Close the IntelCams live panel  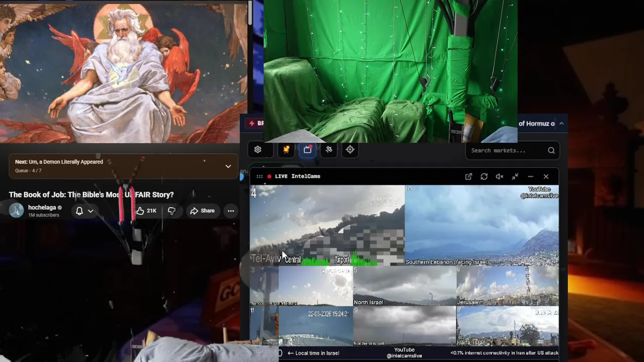[546, 176]
